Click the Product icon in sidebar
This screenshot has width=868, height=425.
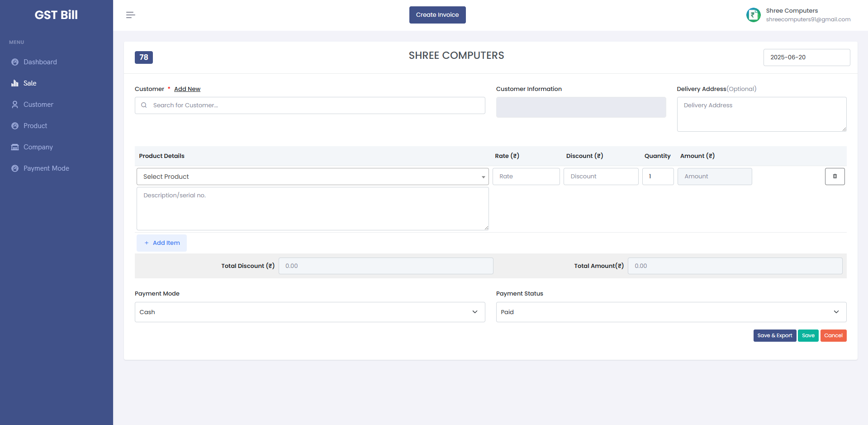(x=15, y=126)
